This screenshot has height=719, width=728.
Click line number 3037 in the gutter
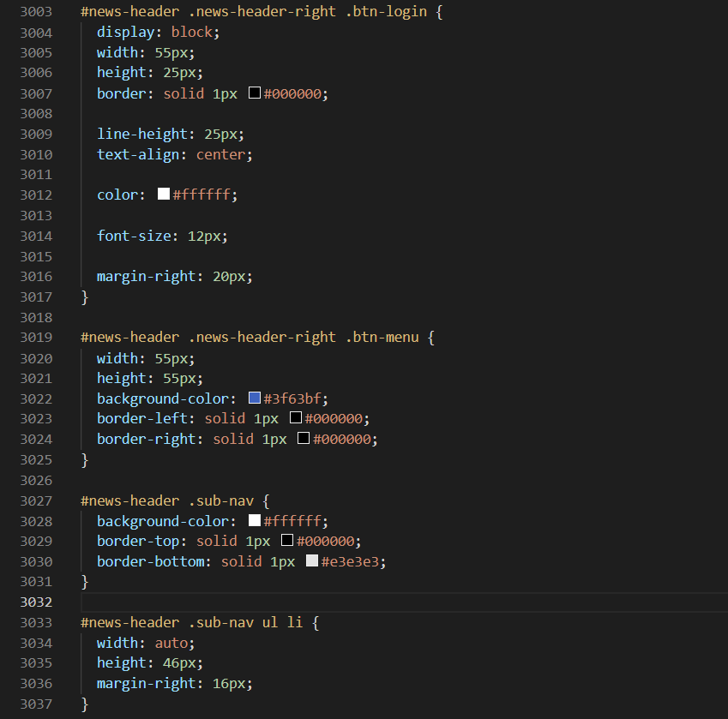(36, 704)
